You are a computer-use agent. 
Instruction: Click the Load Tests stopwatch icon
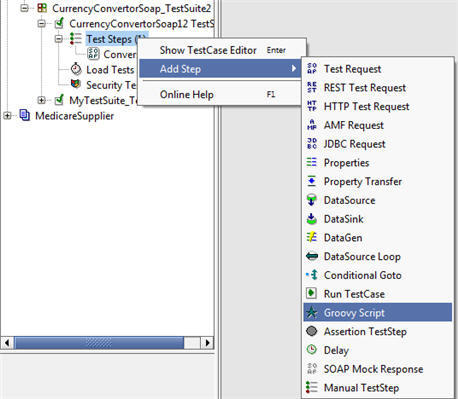click(x=76, y=69)
